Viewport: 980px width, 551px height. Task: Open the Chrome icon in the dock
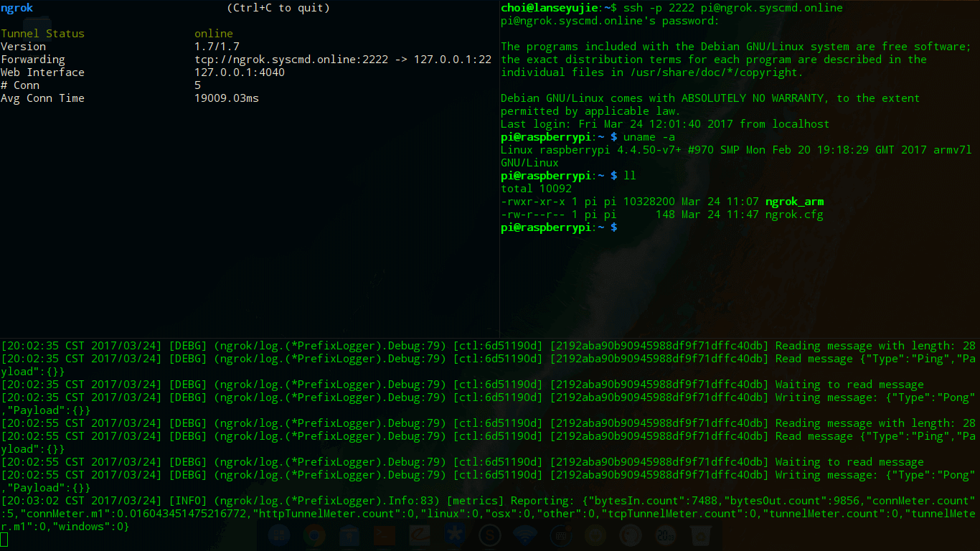[x=314, y=535]
